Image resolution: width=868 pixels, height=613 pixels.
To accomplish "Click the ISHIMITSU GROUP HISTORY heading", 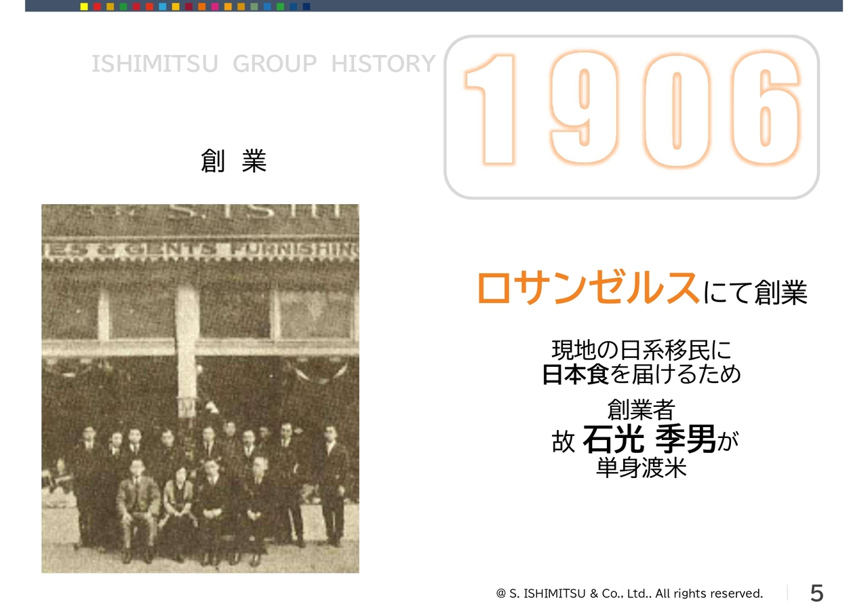I will pyautogui.click(x=263, y=64).
